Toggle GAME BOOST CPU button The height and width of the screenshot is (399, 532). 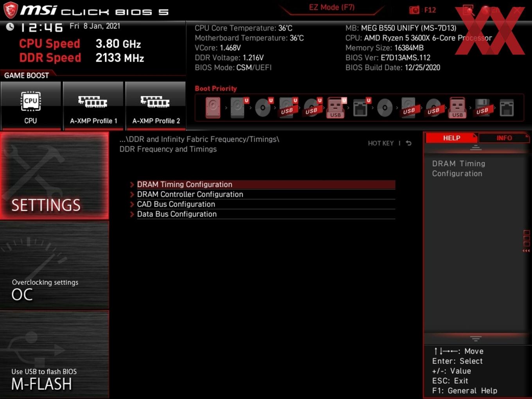pyautogui.click(x=31, y=106)
